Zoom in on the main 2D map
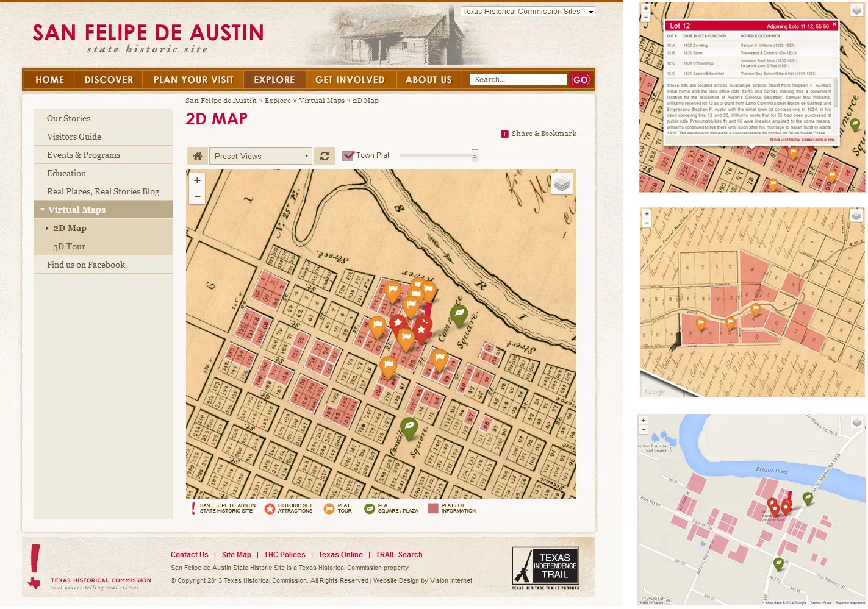868x609 pixels. [197, 180]
